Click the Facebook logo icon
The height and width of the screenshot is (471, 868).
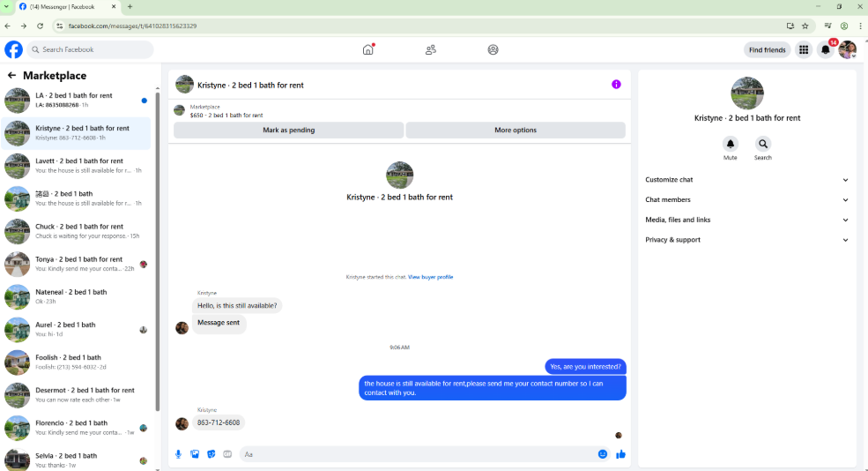click(14, 49)
